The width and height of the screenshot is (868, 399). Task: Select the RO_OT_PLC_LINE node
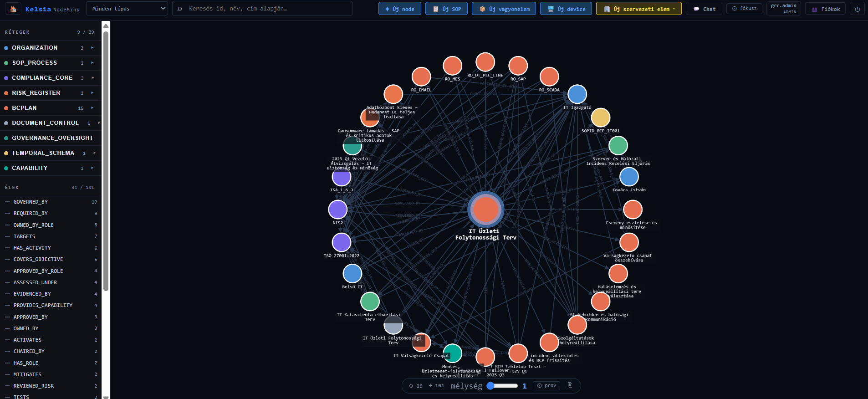(x=485, y=62)
